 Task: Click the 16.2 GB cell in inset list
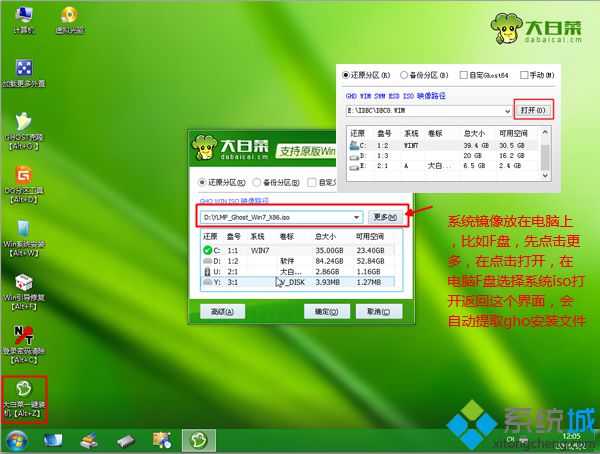pos(510,156)
